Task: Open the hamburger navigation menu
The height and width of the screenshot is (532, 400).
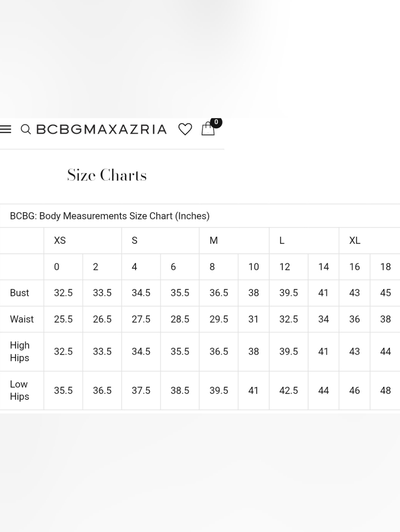Action: pyautogui.click(x=6, y=130)
